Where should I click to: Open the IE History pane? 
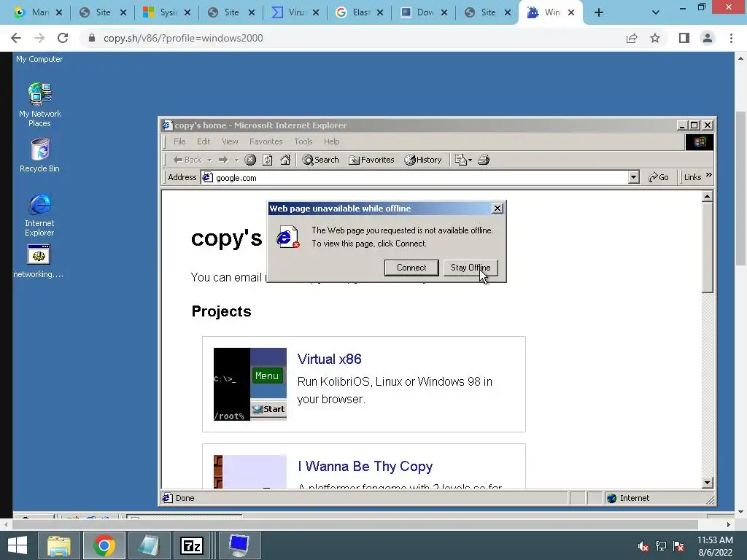tap(423, 160)
